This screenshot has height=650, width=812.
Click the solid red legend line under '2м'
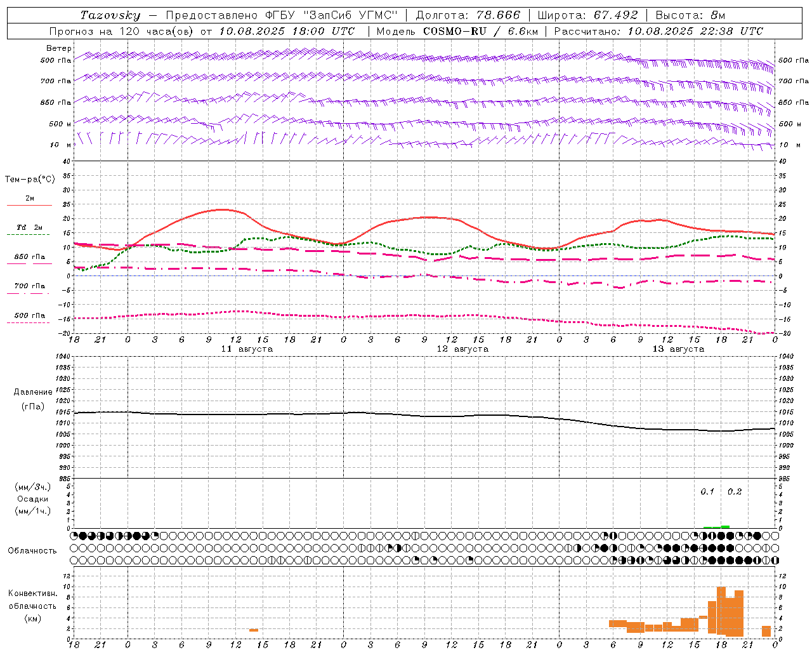tap(30, 205)
